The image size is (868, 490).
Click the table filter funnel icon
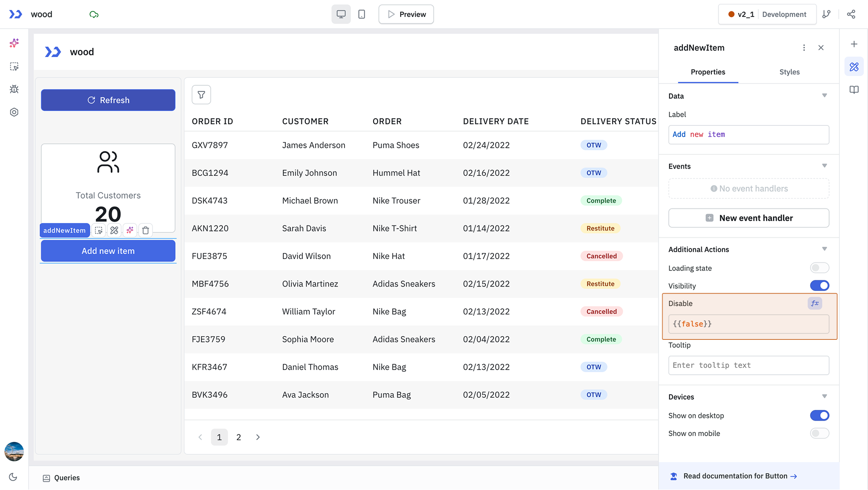coord(201,95)
